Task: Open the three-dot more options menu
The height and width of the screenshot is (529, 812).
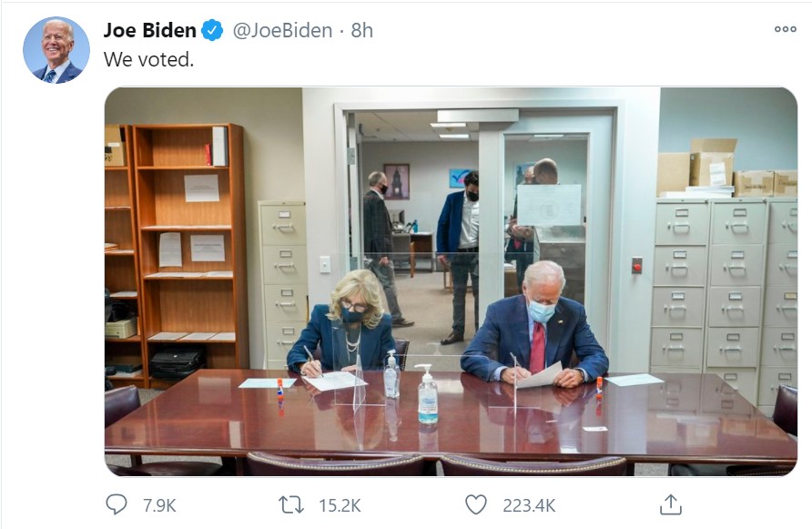Action: [785, 30]
